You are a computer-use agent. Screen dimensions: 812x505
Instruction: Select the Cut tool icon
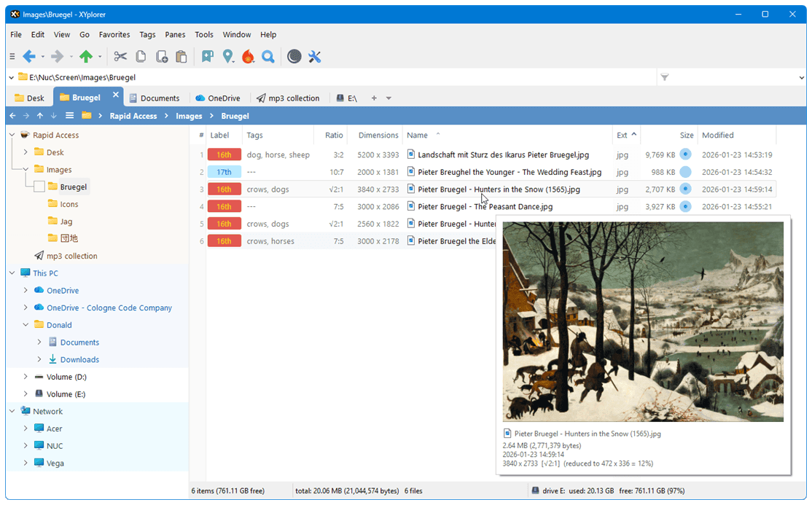[x=120, y=56]
